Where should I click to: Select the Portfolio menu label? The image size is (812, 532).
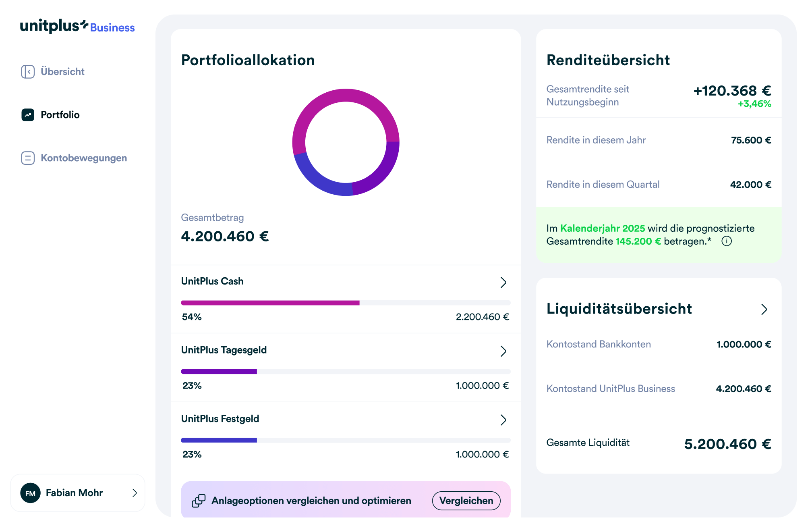click(x=60, y=115)
